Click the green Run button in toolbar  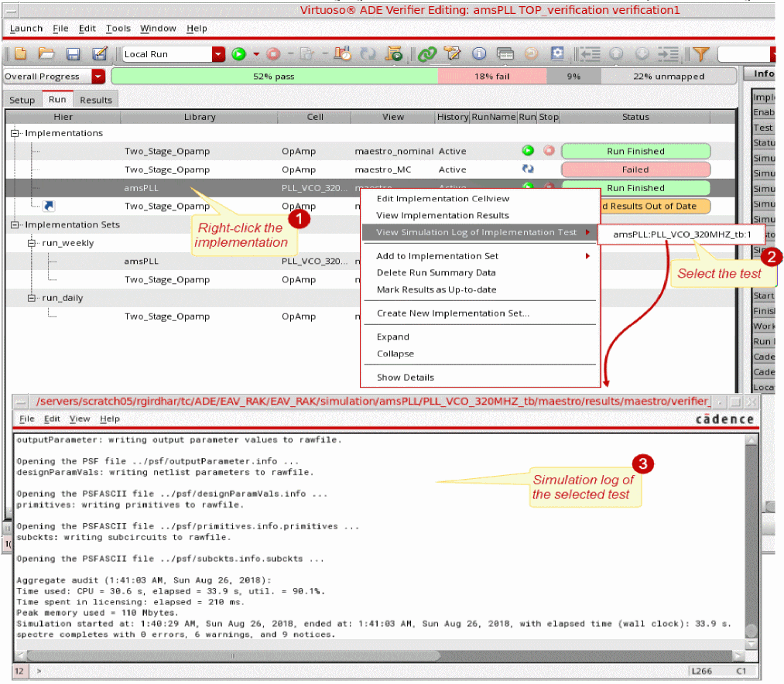pyautogui.click(x=239, y=54)
